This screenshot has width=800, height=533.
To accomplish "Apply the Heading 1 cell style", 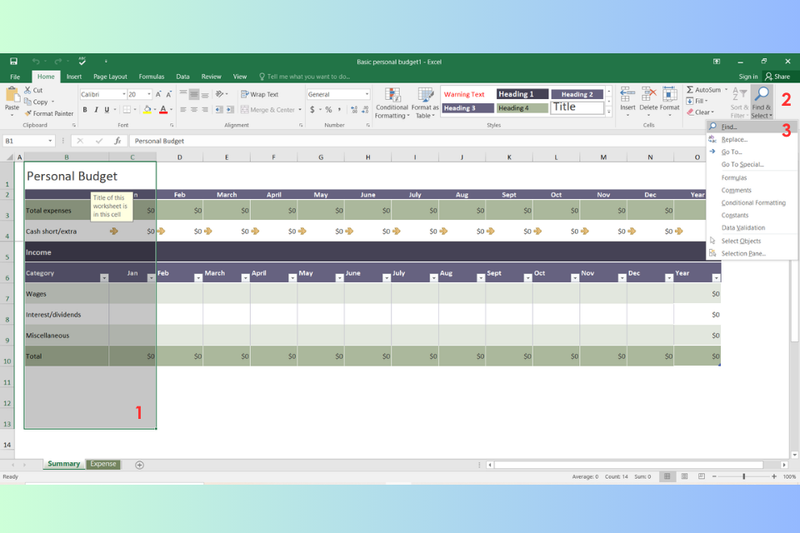I will click(x=522, y=94).
